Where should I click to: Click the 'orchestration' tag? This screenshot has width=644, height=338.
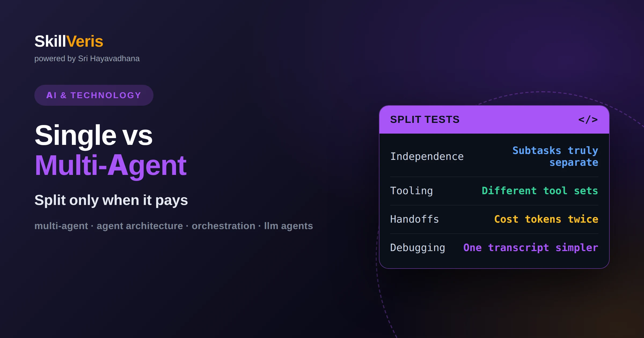pyautogui.click(x=223, y=226)
